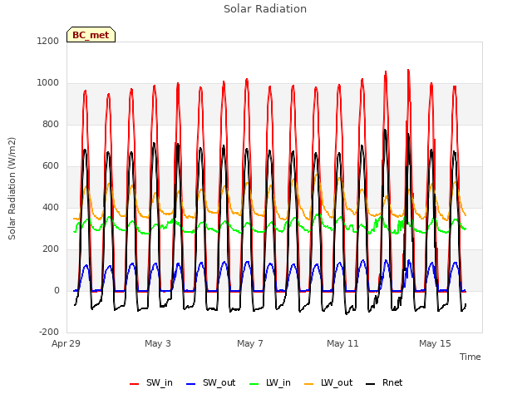Click the 800 y-axis tick label

pyautogui.click(x=51, y=124)
